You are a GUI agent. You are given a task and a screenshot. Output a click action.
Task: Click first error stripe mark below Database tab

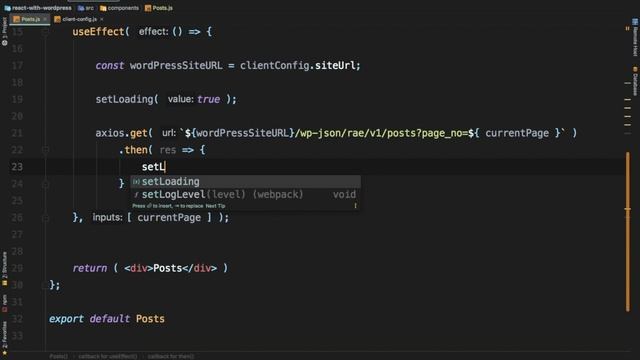(x=627, y=83)
